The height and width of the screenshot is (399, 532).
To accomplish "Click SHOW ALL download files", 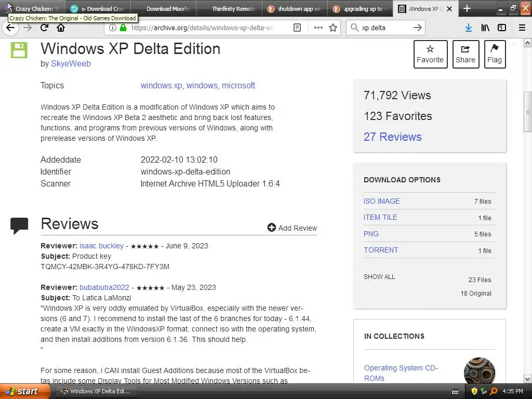I will tap(379, 277).
